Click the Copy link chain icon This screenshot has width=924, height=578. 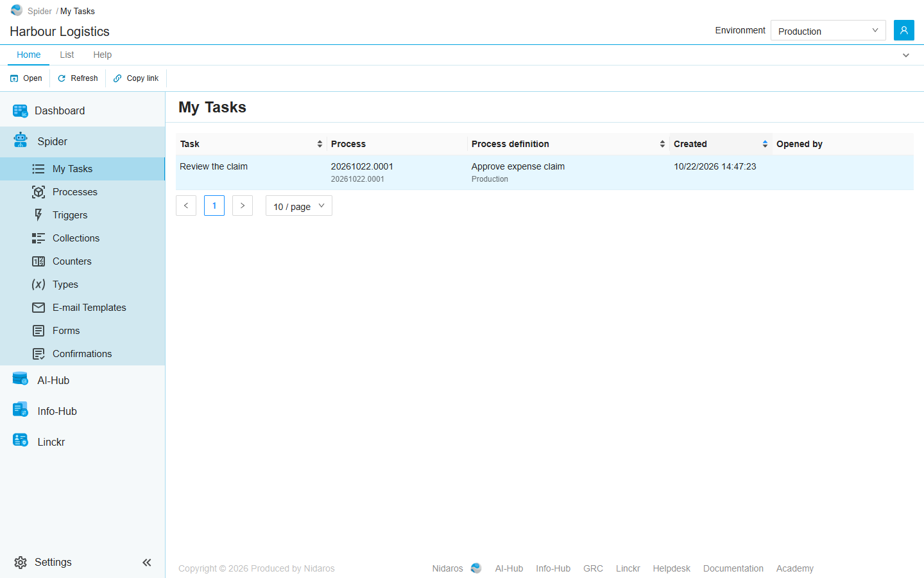tap(117, 78)
